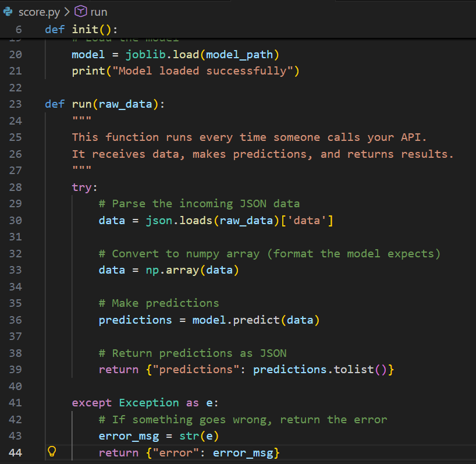Click line number 28 beside try
476x464 pixels.
pos(15,187)
